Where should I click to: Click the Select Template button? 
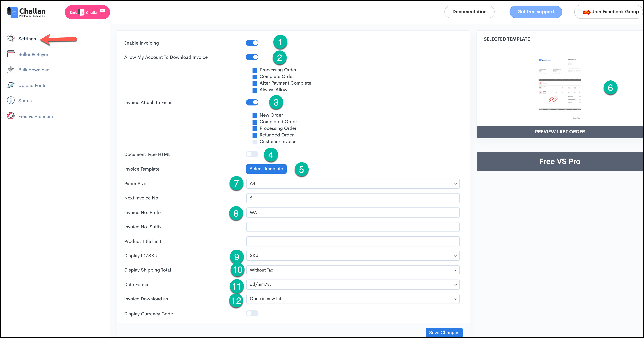coord(266,169)
